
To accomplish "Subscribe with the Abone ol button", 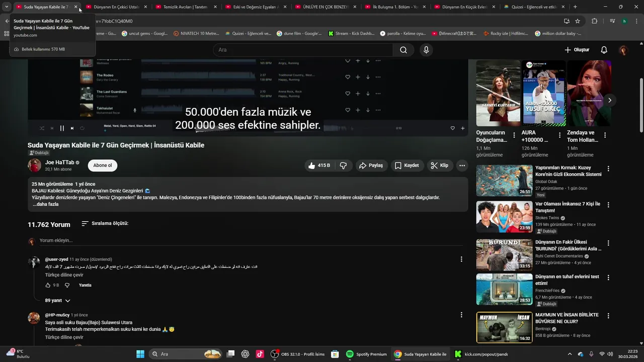I will 103,165.
